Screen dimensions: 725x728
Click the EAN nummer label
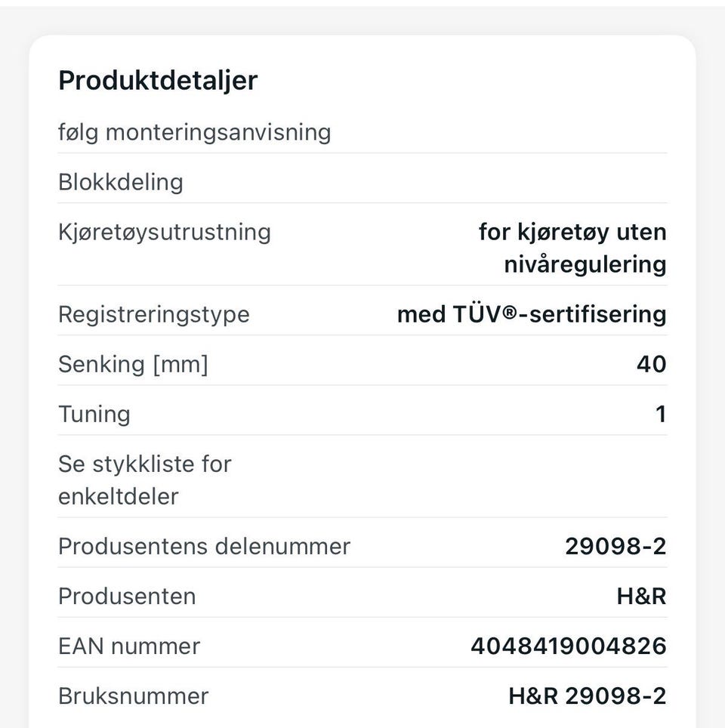point(130,646)
